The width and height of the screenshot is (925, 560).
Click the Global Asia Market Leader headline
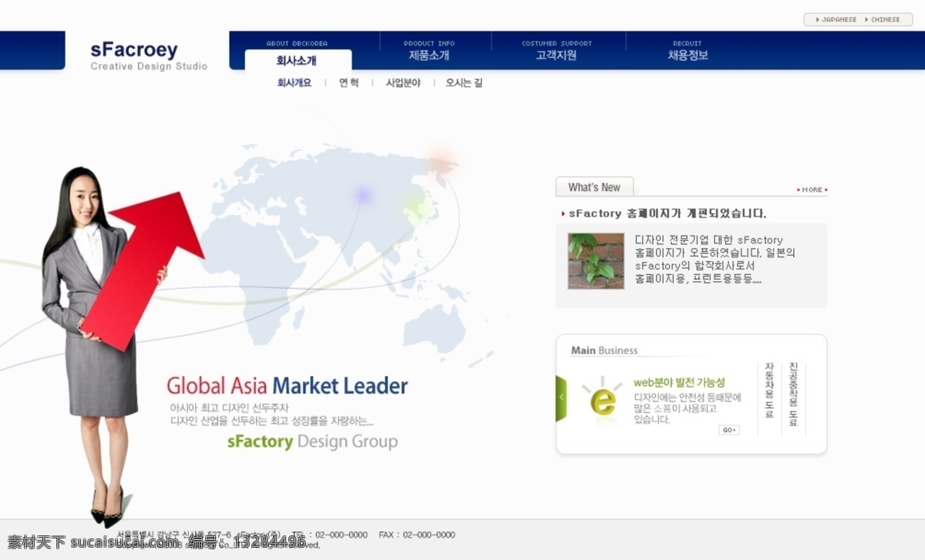coord(288,386)
